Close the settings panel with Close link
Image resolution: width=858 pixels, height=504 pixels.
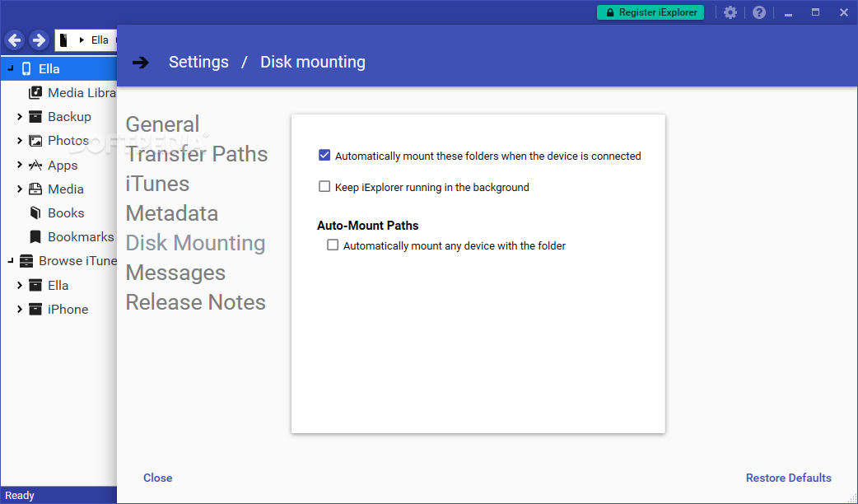[157, 478]
